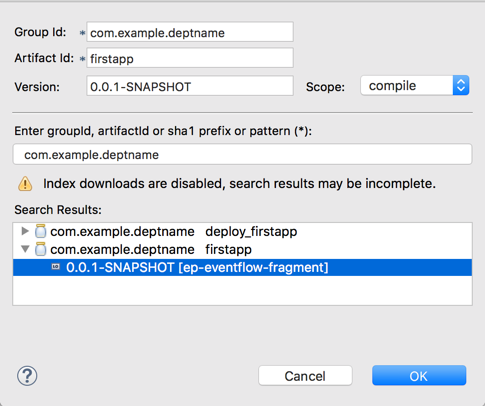The height and width of the screenshot is (406, 485).
Task: Click the Cancel button
Action: coord(305,376)
